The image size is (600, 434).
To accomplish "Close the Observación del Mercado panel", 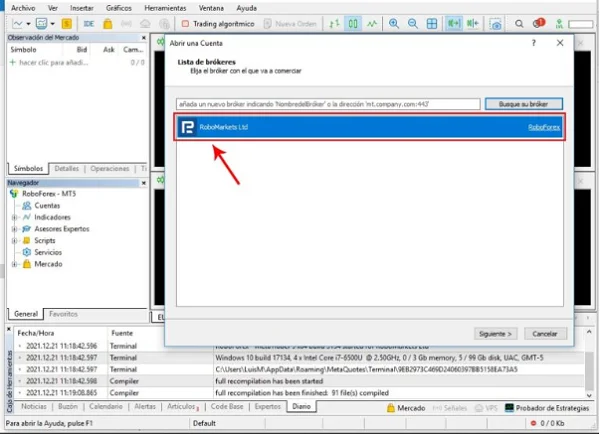I will pyautogui.click(x=143, y=38).
